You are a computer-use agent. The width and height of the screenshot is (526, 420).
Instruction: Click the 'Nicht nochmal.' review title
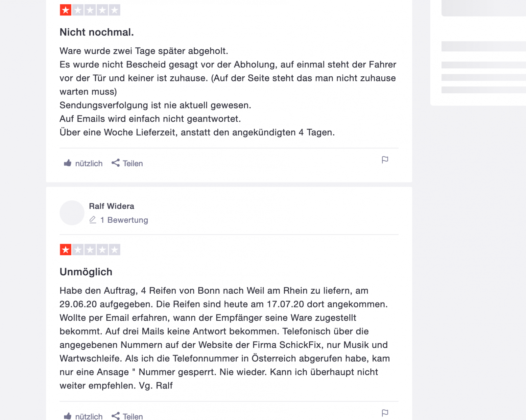97,32
